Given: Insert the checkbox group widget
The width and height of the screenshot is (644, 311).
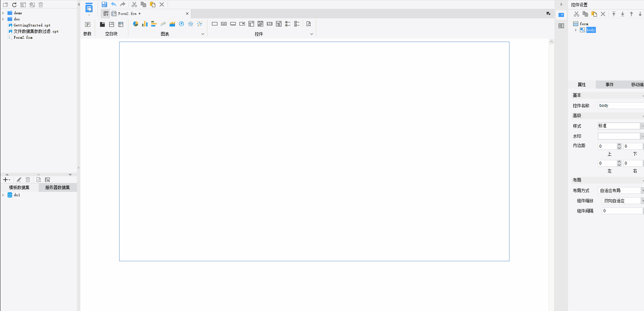Looking at the screenshot, I should (297, 24).
